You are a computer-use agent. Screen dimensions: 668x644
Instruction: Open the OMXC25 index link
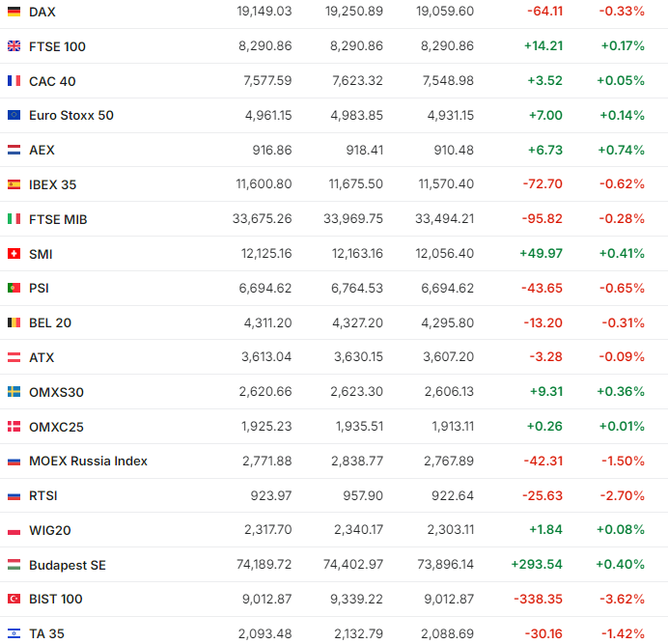(x=55, y=427)
